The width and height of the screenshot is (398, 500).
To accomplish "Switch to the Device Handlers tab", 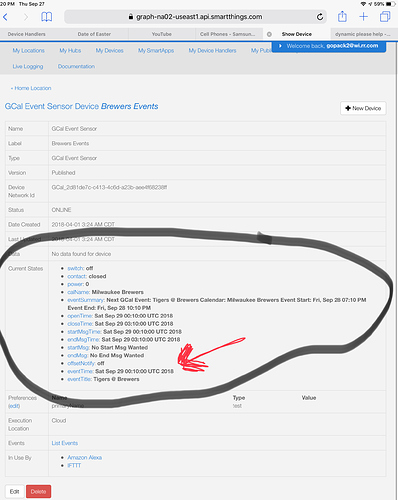I will (27, 34).
